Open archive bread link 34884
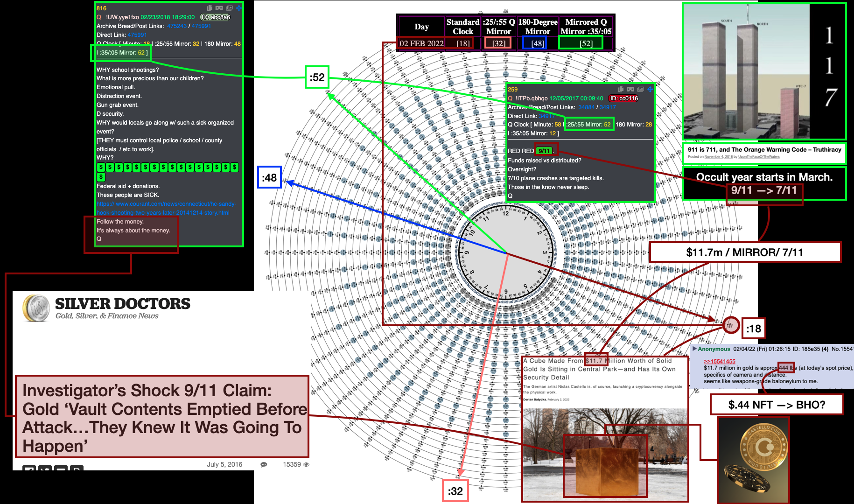Image resolution: width=854 pixels, height=504 pixels. 587,107
